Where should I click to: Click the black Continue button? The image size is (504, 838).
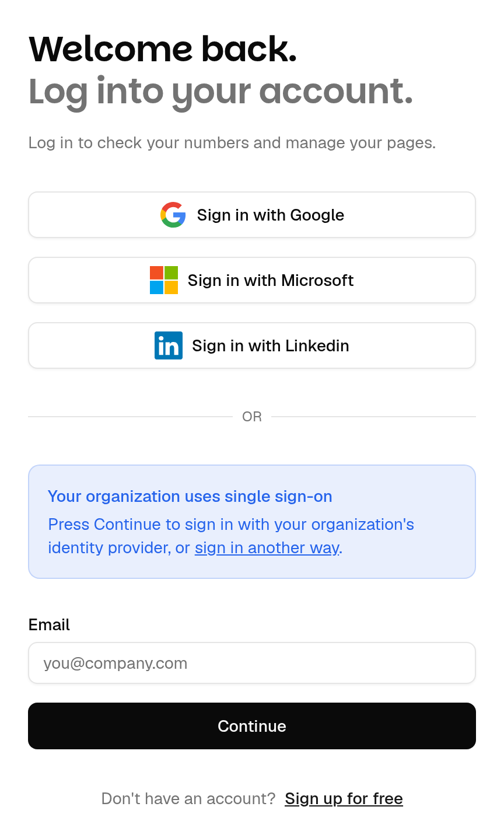252,726
